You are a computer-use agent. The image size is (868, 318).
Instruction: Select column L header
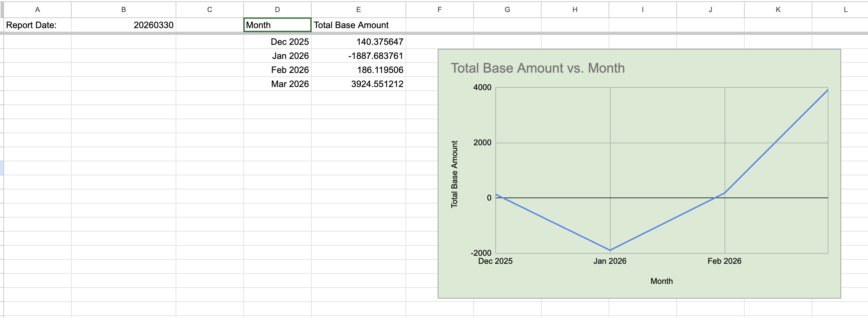click(x=846, y=9)
